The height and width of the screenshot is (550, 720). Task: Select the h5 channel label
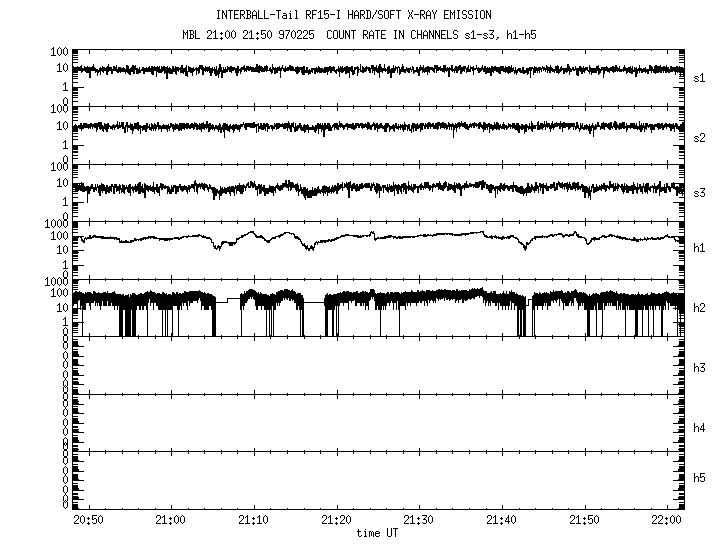pos(700,479)
